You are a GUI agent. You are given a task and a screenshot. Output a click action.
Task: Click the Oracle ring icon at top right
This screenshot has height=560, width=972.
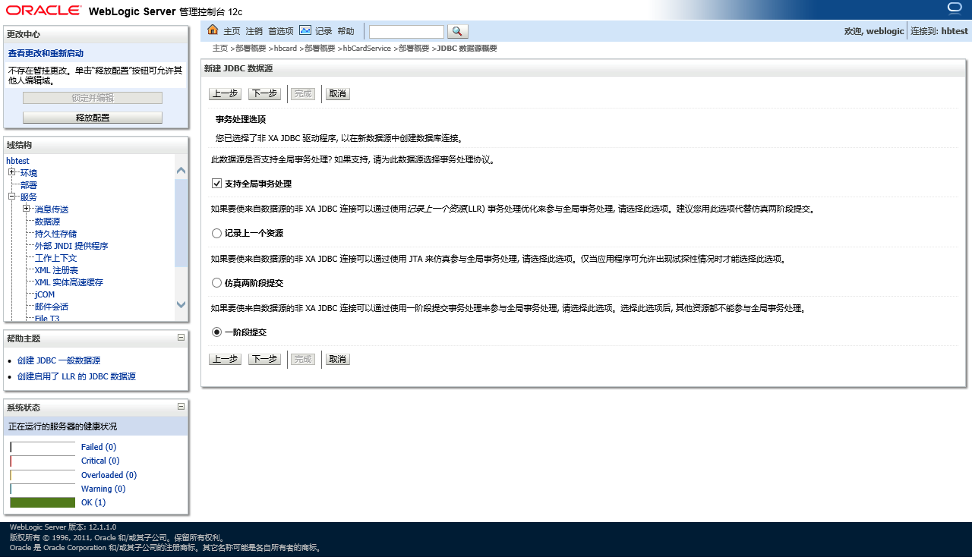tap(955, 8)
